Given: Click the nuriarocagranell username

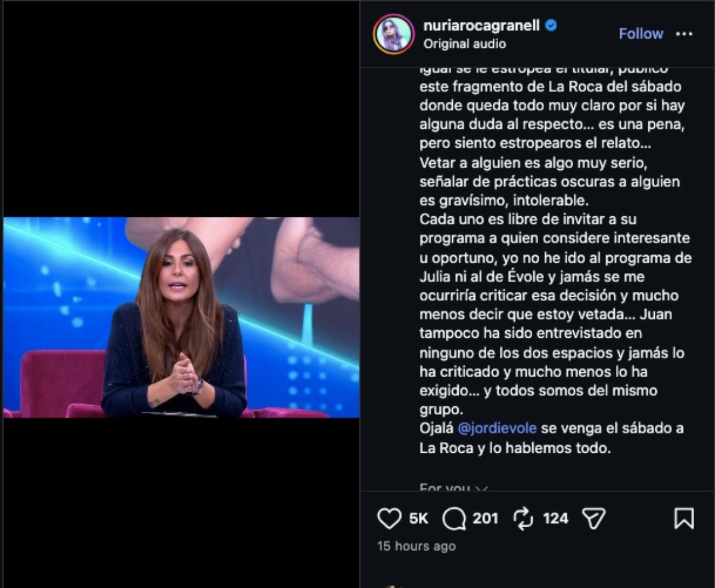Looking at the screenshot, I should [x=483, y=26].
